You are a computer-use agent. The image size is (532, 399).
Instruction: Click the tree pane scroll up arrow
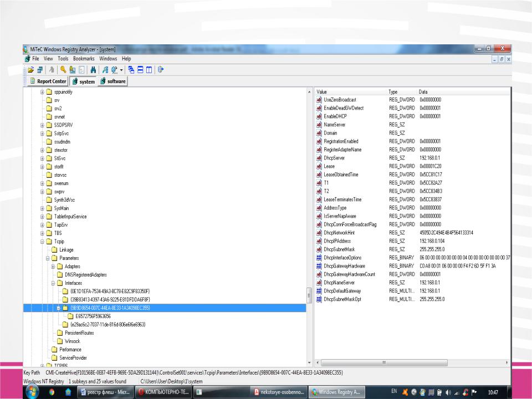point(309,92)
